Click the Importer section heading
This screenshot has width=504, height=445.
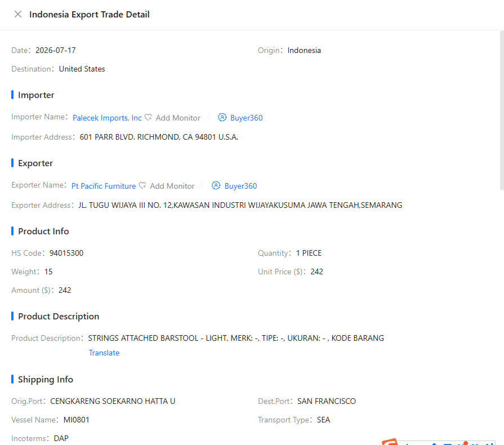click(36, 95)
